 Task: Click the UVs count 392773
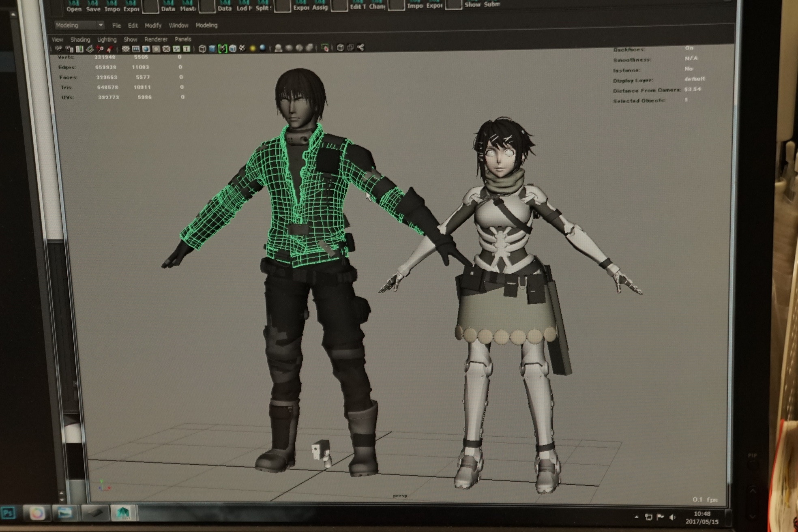tap(108, 97)
